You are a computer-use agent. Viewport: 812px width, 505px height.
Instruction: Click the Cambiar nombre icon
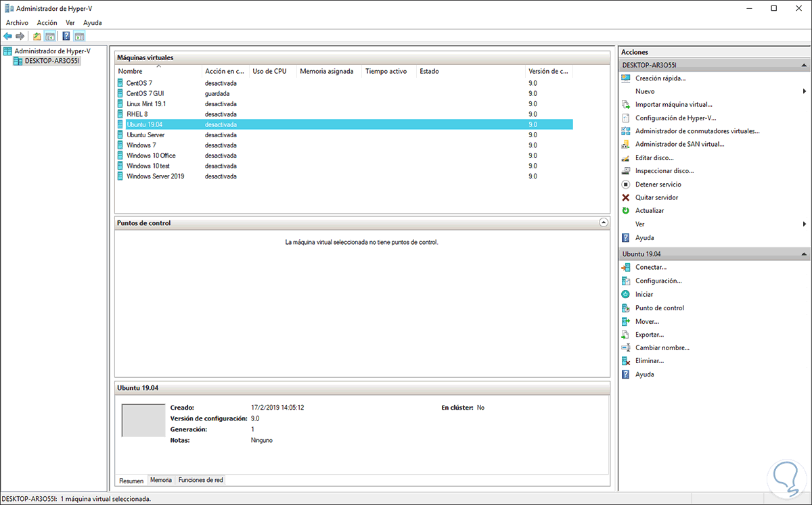pyautogui.click(x=626, y=347)
